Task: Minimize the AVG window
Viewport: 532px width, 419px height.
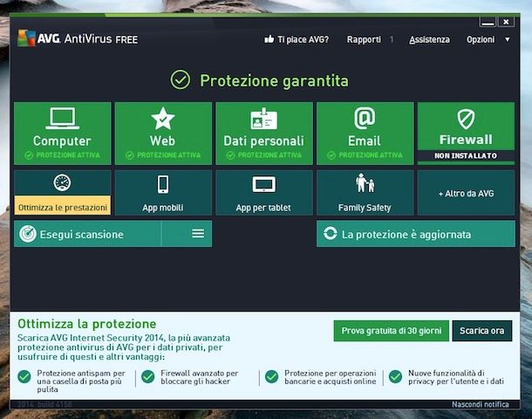Action: coord(488,22)
